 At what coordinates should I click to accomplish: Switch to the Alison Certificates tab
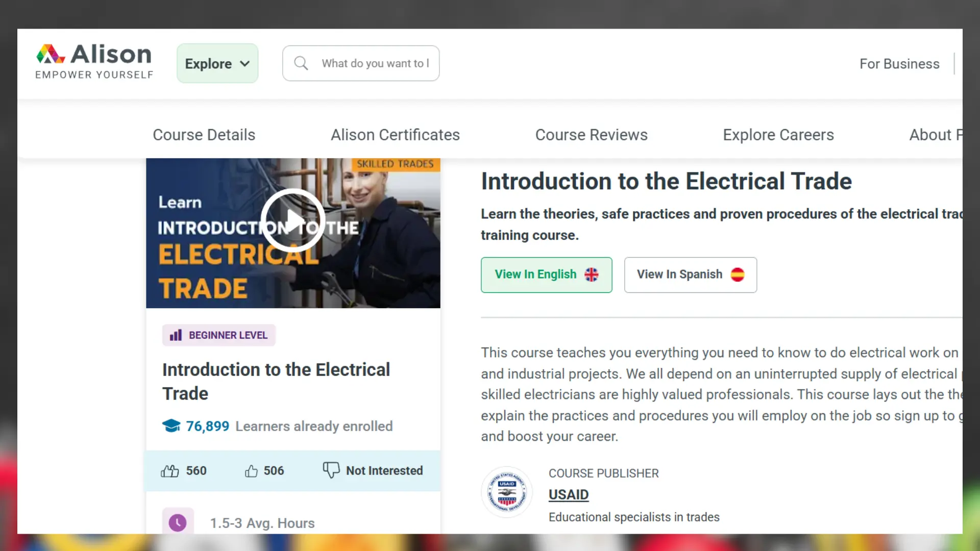pos(395,135)
